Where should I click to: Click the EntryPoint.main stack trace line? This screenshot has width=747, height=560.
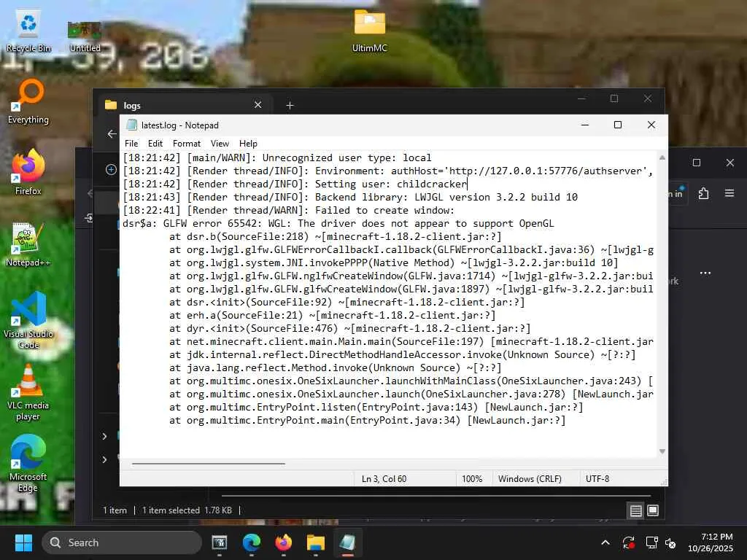click(368, 421)
